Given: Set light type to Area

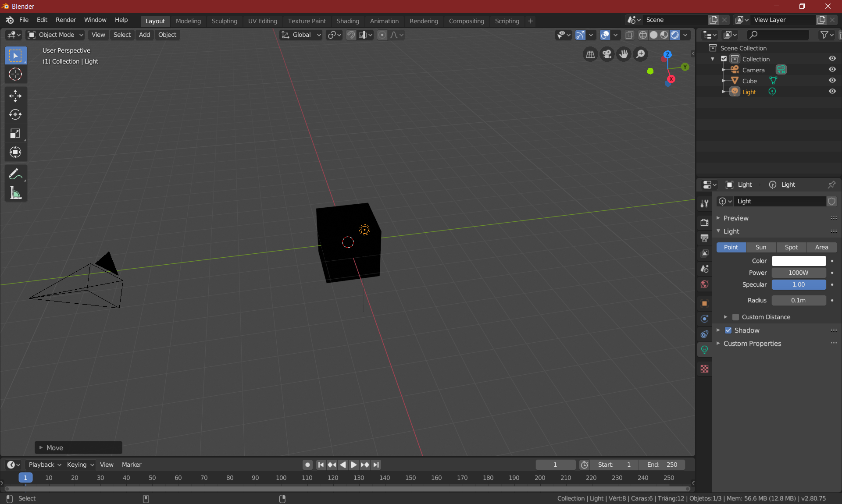Looking at the screenshot, I should (821, 248).
